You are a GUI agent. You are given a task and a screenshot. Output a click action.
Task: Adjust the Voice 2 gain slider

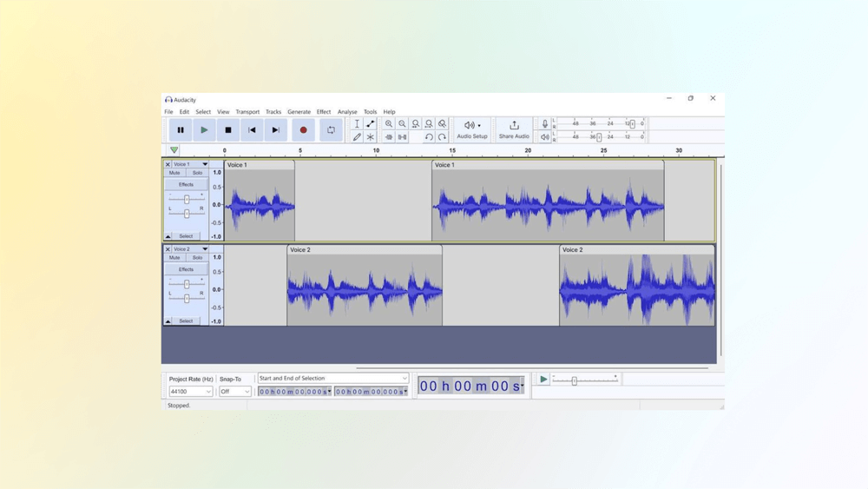coord(187,283)
